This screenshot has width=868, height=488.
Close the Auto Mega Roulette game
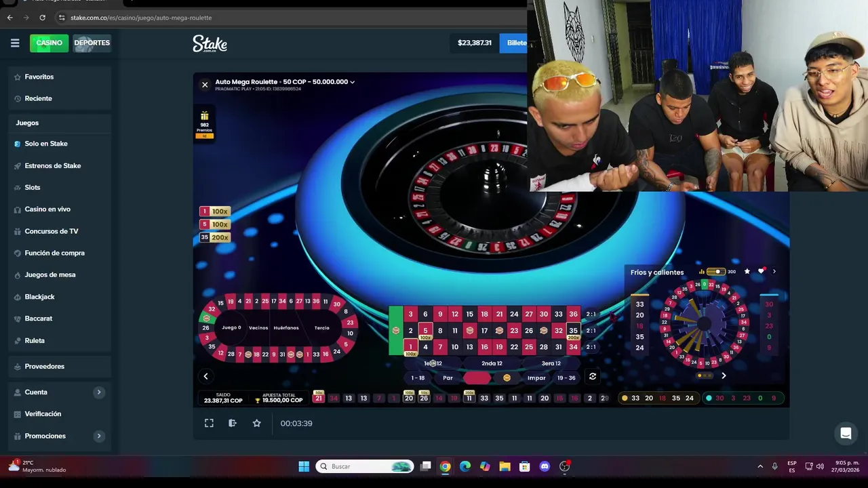click(205, 85)
